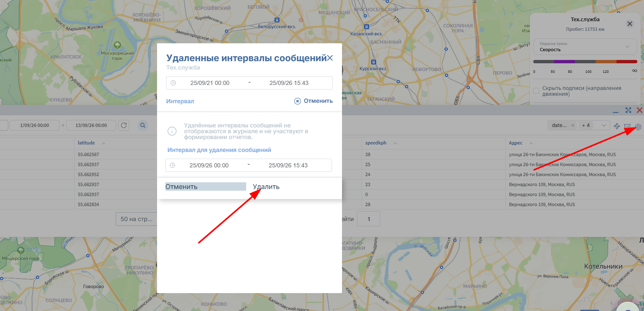
Task: Click the 25/09/26 15:43 end date of first interval
Action: tap(289, 83)
